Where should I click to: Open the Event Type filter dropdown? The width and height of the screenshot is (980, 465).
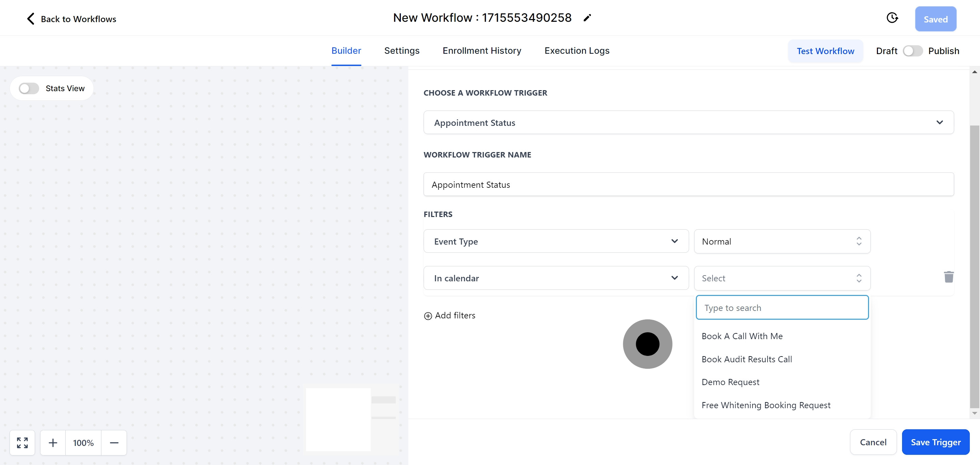(556, 241)
